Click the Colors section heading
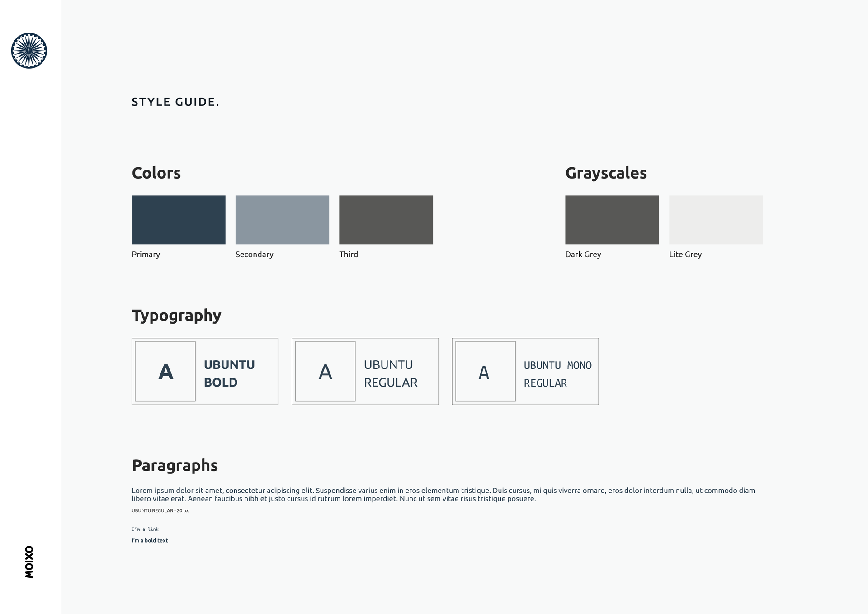868x614 pixels. click(x=156, y=173)
